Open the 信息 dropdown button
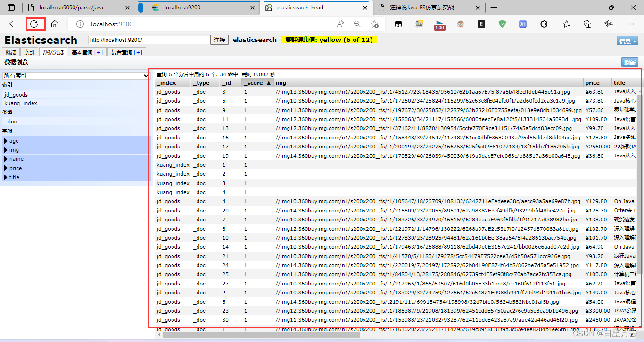Viewport: 644px width, 342px height. click(x=627, y=41)
